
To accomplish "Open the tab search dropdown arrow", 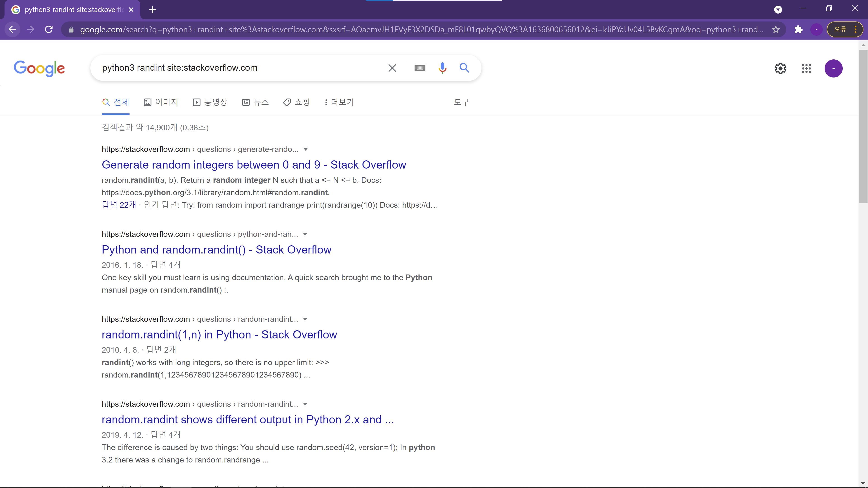I will point(778,10).
